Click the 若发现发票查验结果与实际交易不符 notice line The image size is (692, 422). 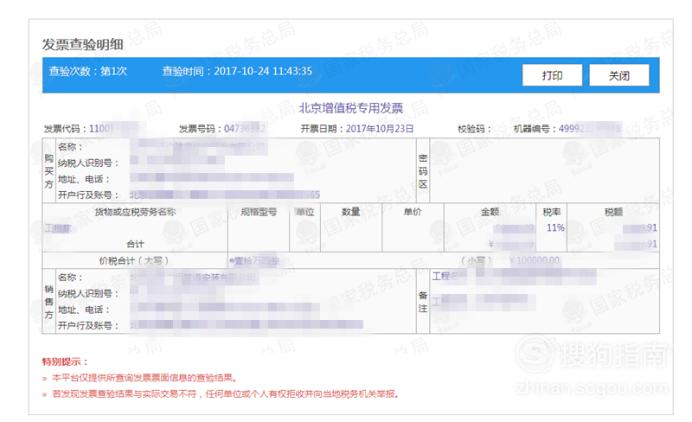(226, 394)
